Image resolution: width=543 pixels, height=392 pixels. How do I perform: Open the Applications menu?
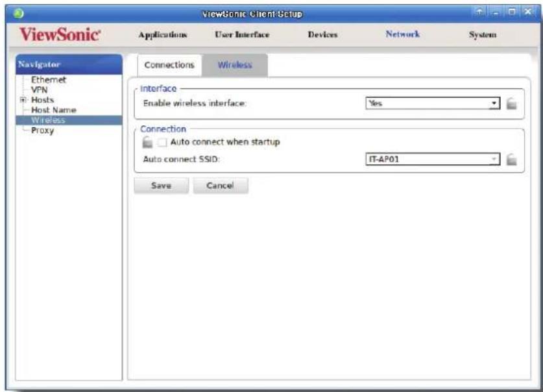163,34
